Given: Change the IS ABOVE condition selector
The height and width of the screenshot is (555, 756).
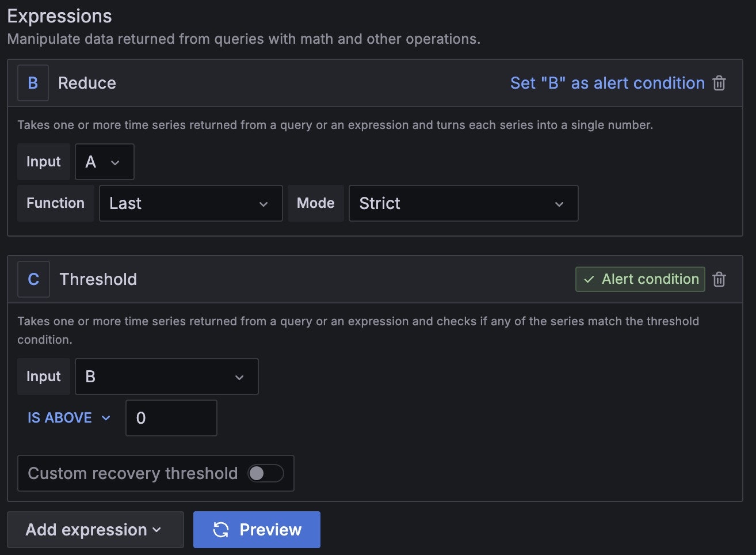Looking at the screenshot, I should coord(68,418).
